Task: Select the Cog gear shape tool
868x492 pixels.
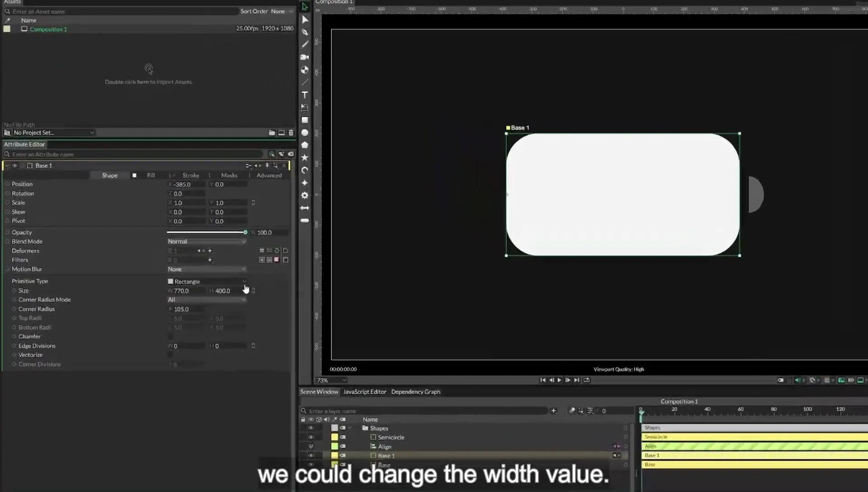Action: pos(305,195)
